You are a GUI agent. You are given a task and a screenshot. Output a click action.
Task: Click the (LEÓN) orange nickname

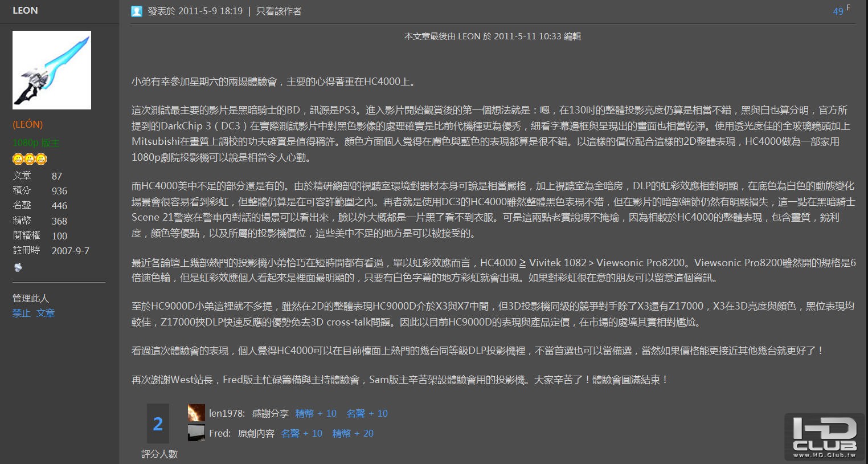[28, 124]
